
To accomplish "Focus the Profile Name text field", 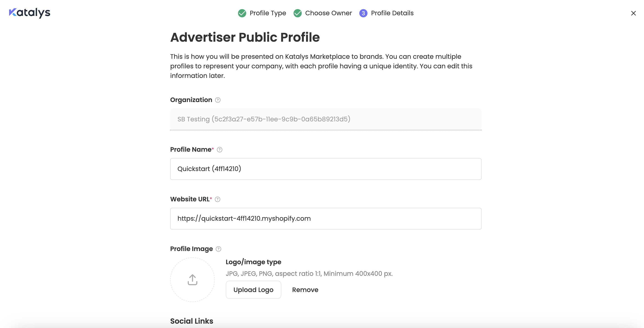I will [325, 169].
